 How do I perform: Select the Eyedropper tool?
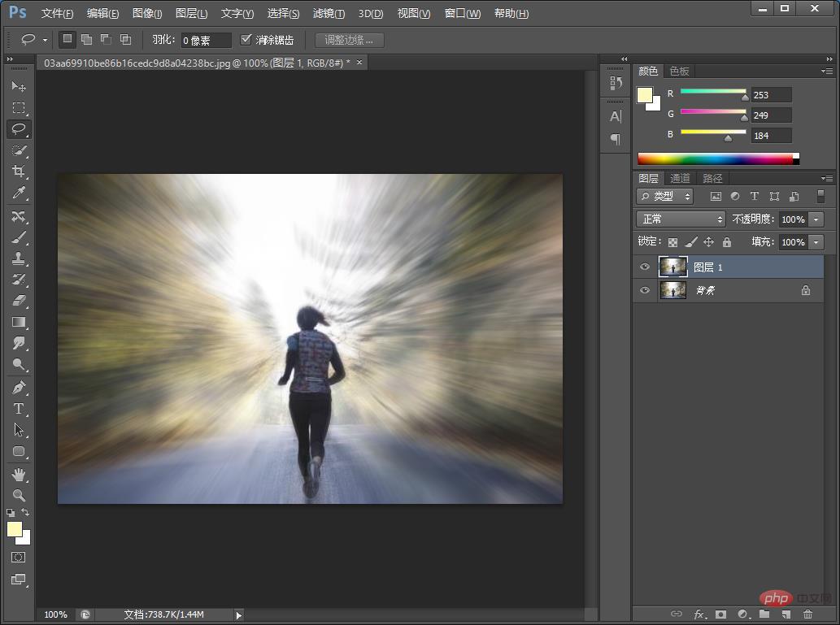(x=19, y=193)
